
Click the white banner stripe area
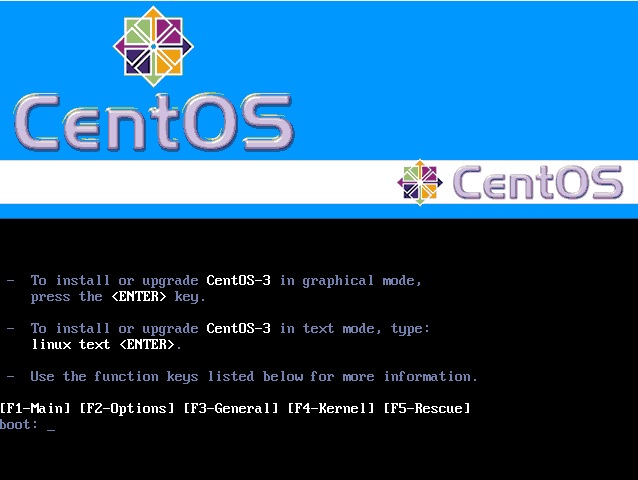(319, 182)
